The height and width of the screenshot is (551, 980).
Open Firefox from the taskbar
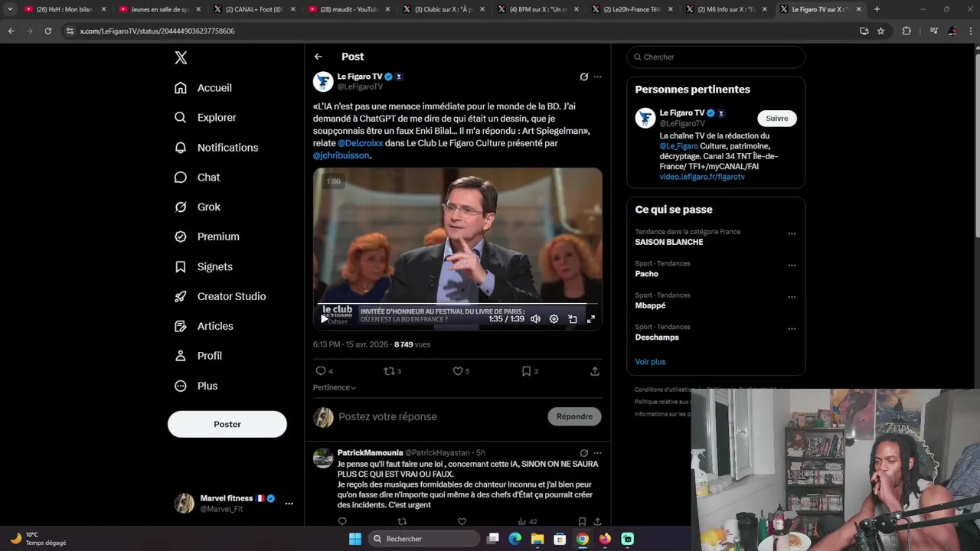point(605,539)
